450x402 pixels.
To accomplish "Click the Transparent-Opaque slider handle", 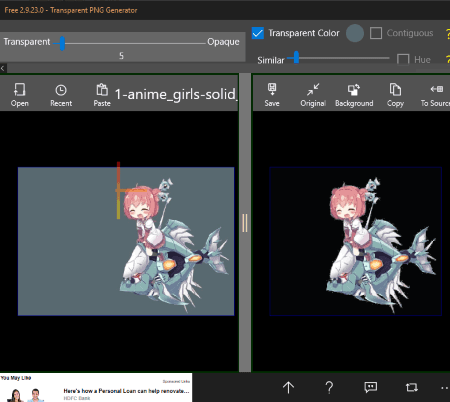I will [62, 43].
